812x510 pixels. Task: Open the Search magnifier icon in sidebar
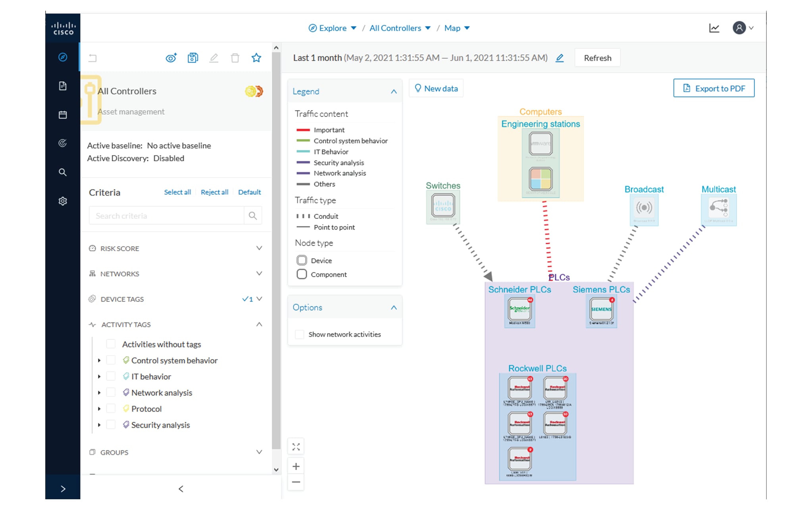pos(63,172)
